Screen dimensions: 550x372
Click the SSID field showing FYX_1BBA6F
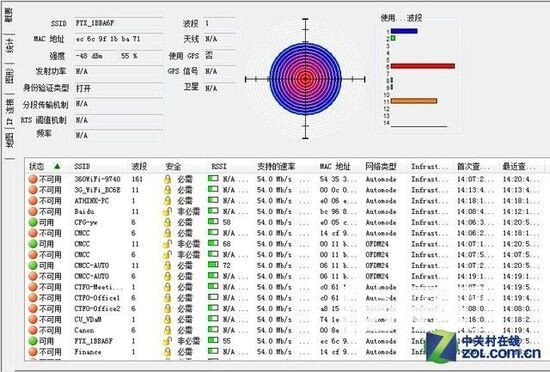119,23
